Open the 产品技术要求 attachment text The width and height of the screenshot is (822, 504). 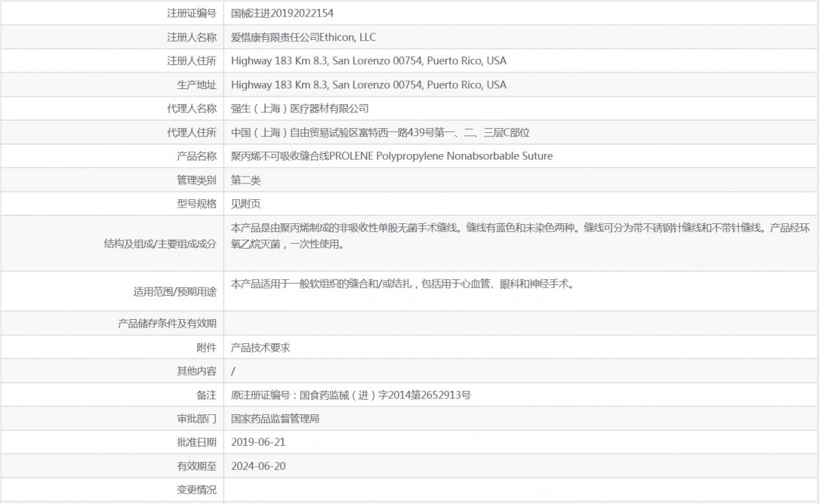coord(260,347)
